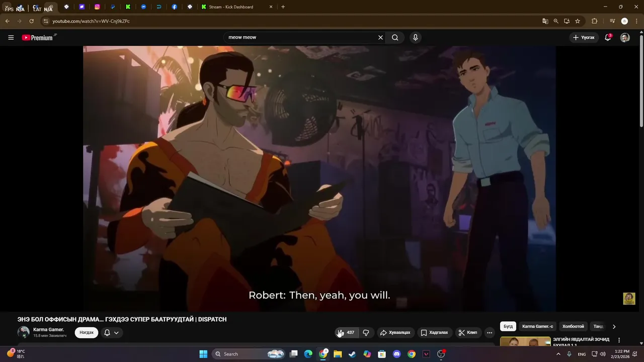Show more filter chips with arrow
Screen dimensions: 644x362
pos(614,326)
